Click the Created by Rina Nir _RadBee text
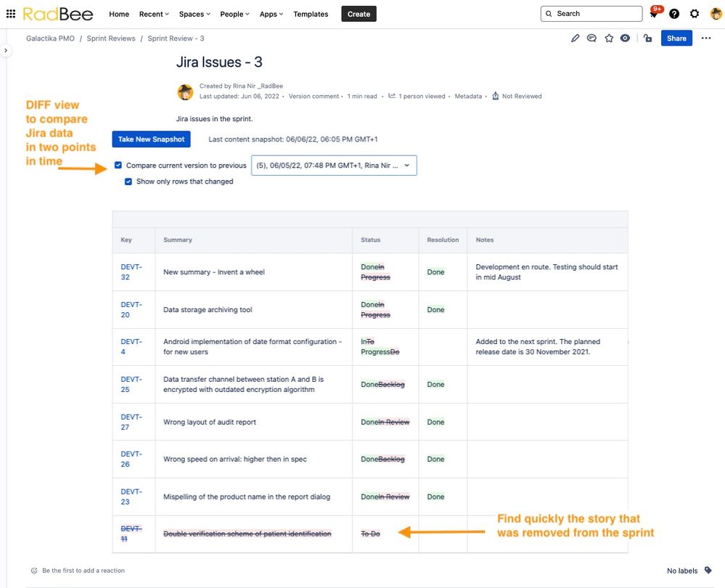The width and height of the screenshot is (725, 588). point(241,86)
